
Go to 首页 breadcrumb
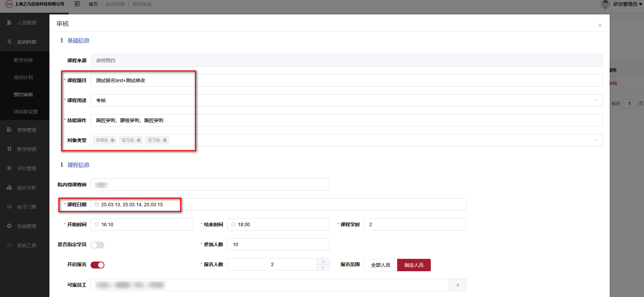click(93, 4)
